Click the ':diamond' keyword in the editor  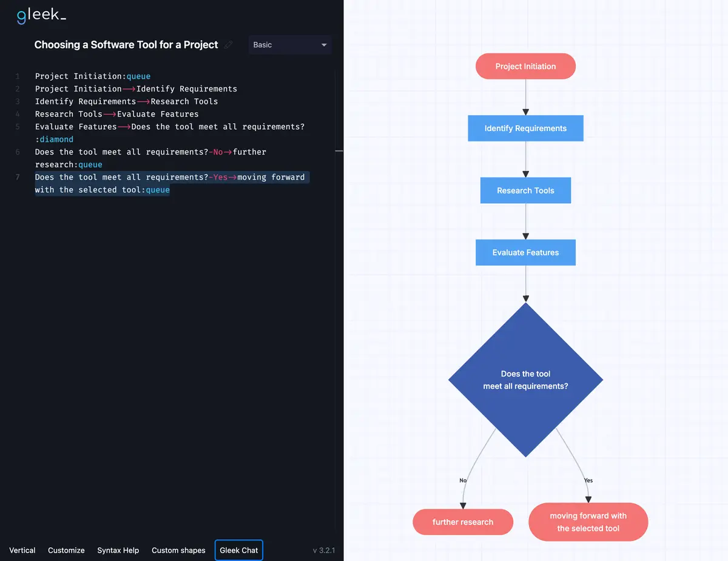(54, 139)
